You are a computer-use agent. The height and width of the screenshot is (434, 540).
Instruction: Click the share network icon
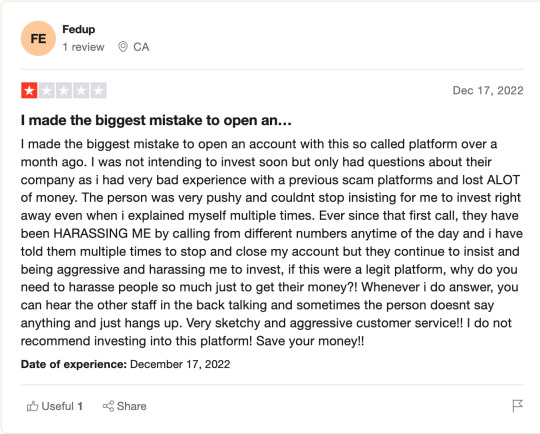point(108,406)
